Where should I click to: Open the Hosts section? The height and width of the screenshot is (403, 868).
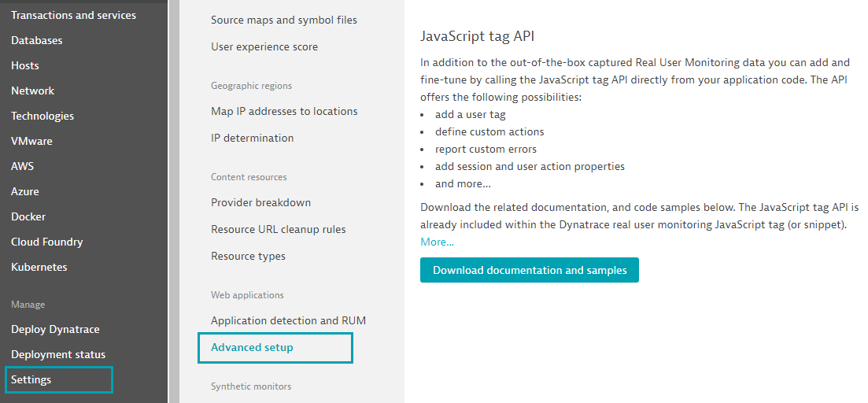[25, 65]
